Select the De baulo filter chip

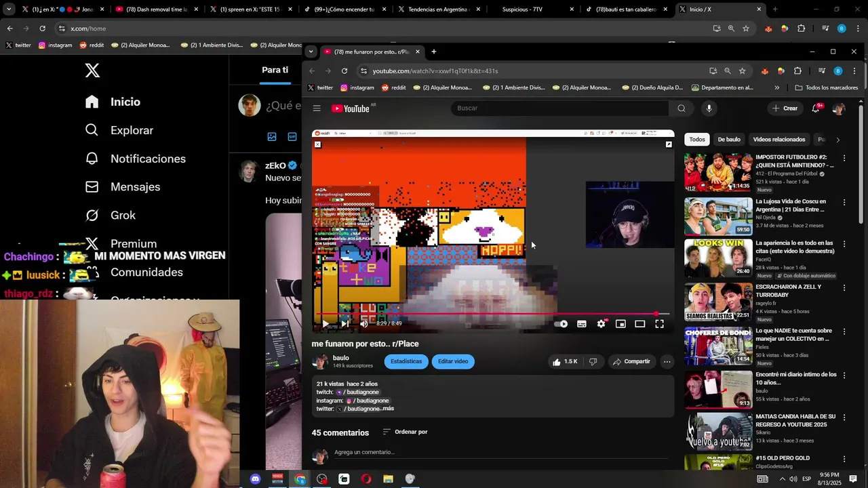(729, 140)
